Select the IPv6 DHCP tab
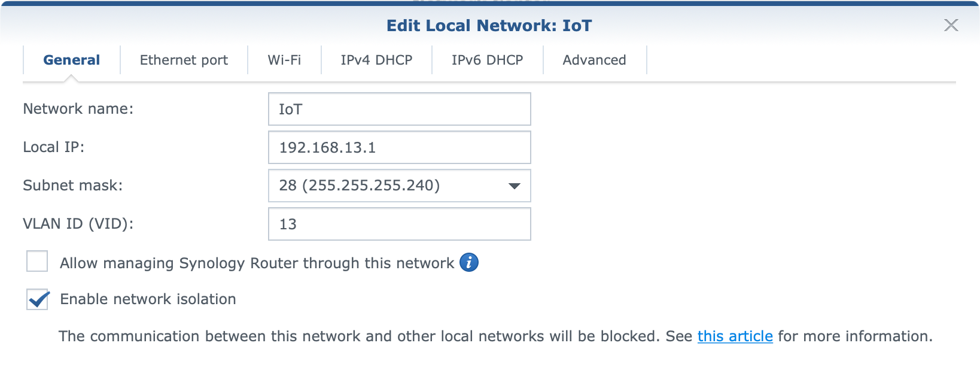The width and height of the screenshot is (980, 370). click(487, 60)
